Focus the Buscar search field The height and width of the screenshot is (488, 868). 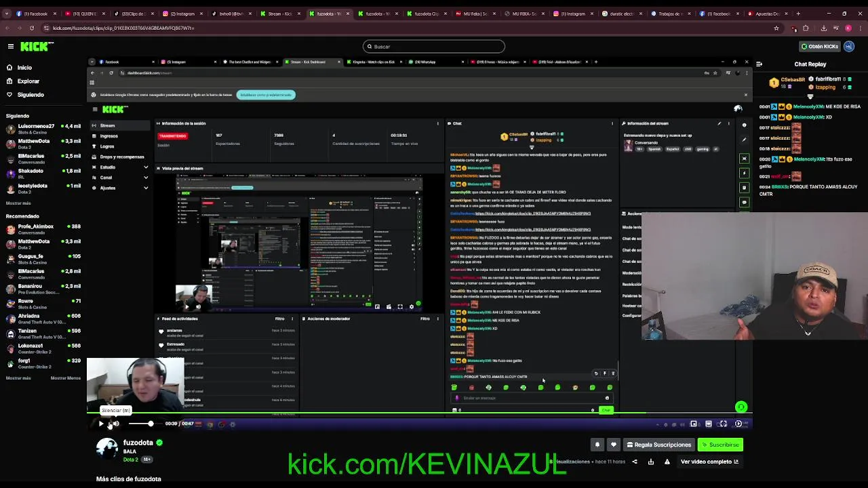click(434, 46)
